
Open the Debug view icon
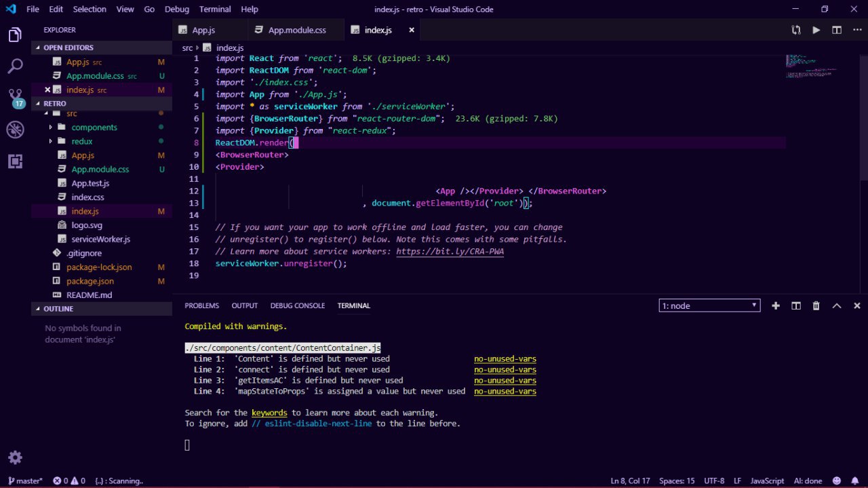[15, 130]
